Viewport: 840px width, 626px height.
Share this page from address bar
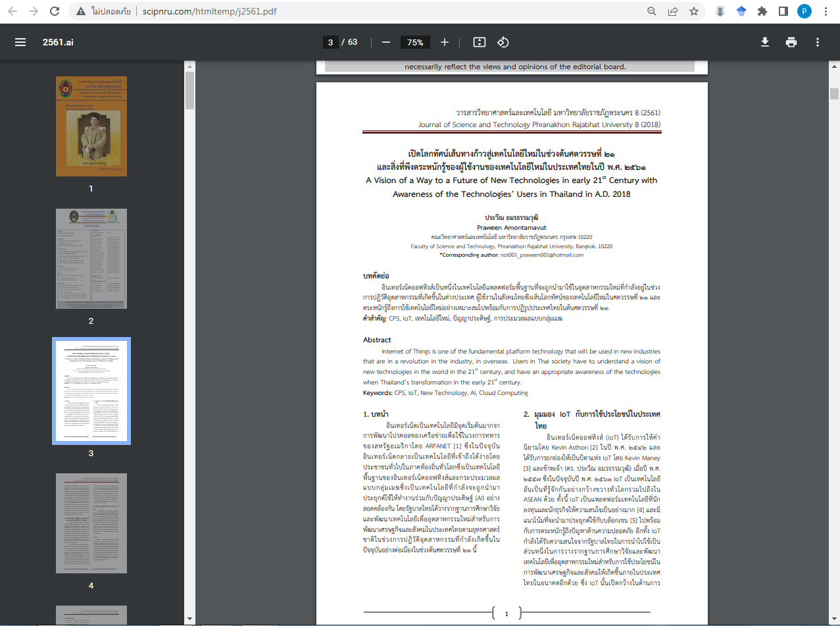tap(673, 11)
